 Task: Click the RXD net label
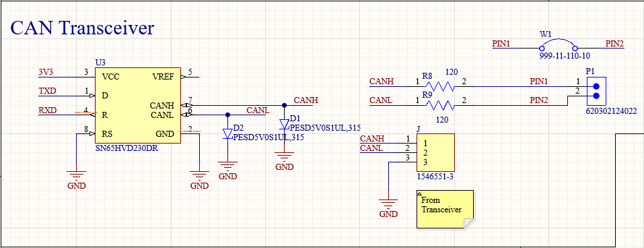click(48, 110)
